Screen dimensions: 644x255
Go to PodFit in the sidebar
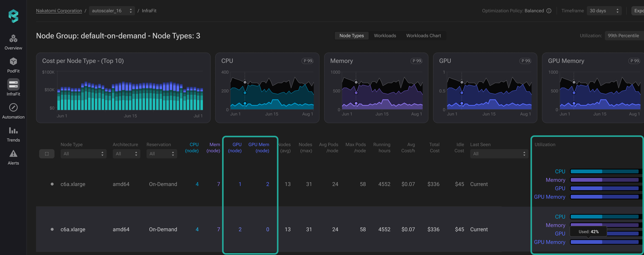tap(13, 65)
